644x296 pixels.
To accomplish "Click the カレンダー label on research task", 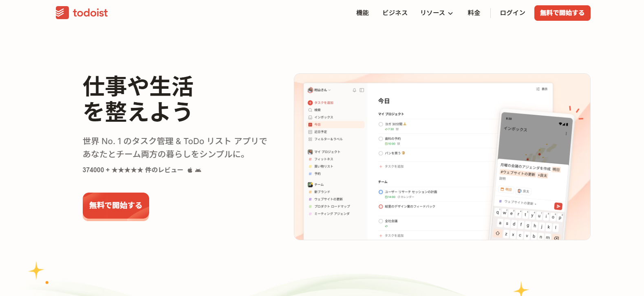I will (x=406, y=197).
